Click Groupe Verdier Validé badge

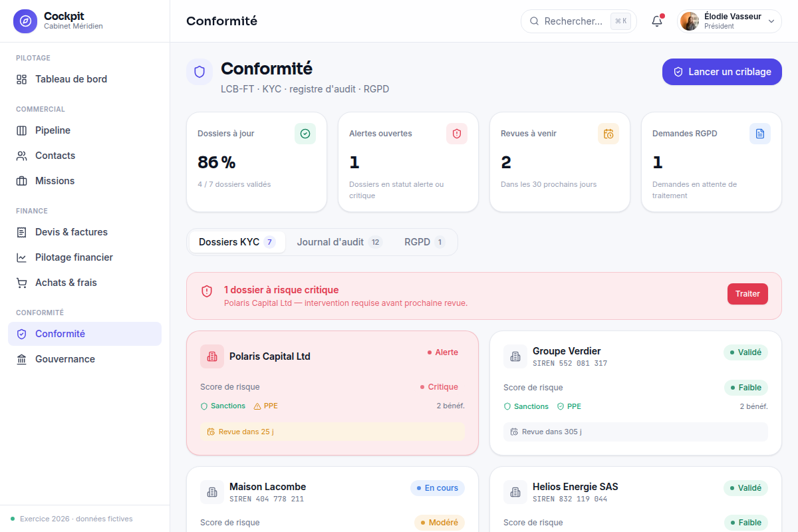click(x=745, y=352)
